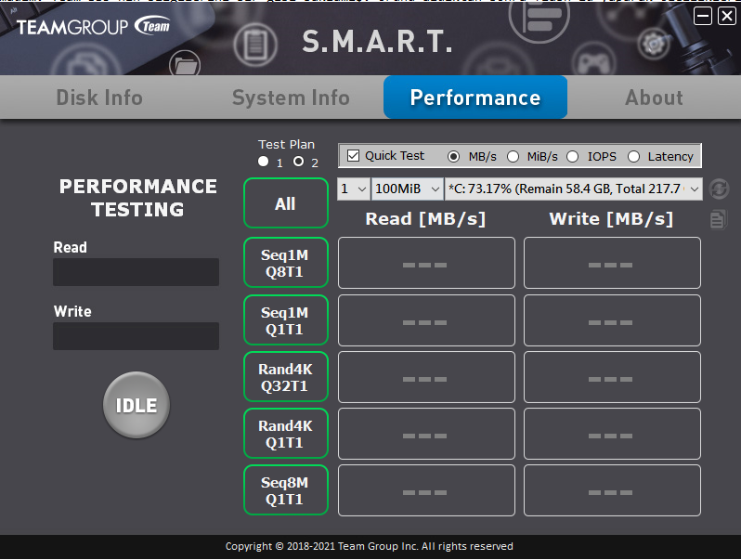The height and width of the screenshot is (560, 741).
Task: Click the Seq1M Q1T1 read result box
Action: pos(426,321)
